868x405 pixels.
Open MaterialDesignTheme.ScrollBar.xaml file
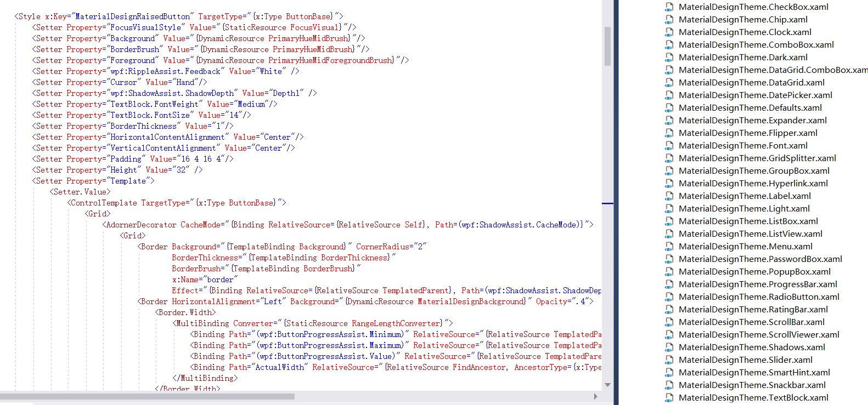click(752, 322)
